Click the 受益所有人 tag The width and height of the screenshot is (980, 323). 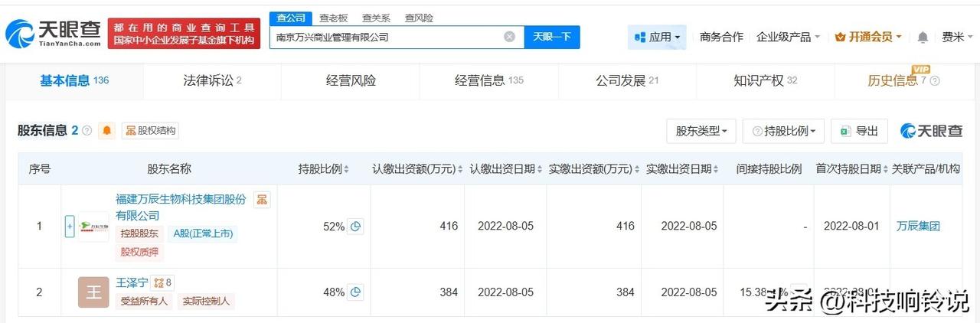point(145,302)
